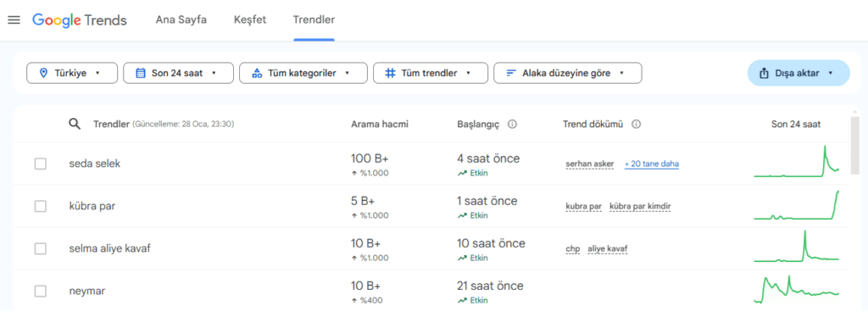The image size is (868, 317).
Task: Click the Etkin trending icon for seda selek
Action: 462,173
